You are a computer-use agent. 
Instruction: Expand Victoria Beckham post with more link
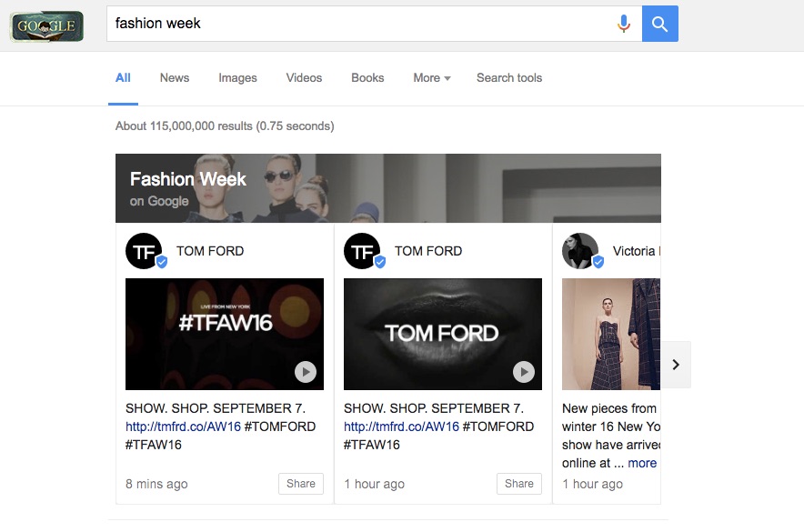click(x=642, y=463)
